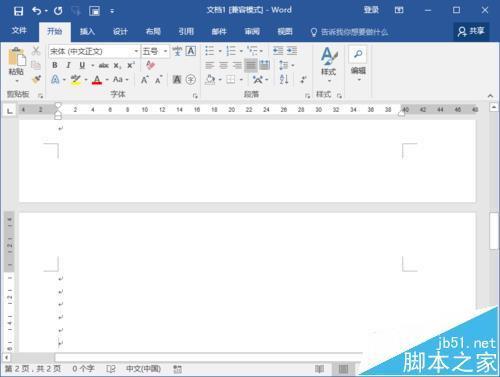Toggle distributed alignment
This screenshot has width=500, height=377.
pos(264,65)
